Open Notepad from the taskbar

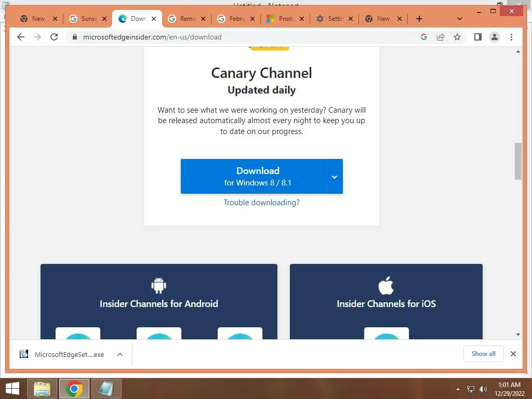pos(106,389)
